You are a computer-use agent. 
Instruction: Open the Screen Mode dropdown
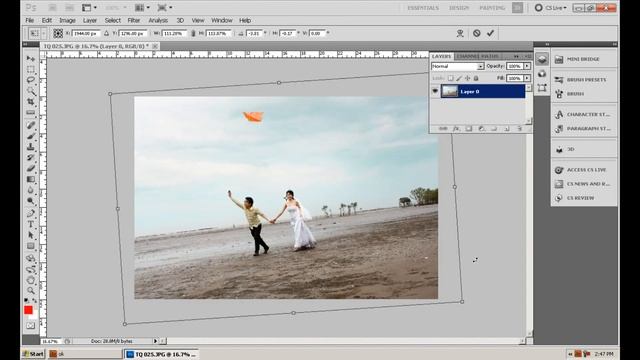click(164, 8)
